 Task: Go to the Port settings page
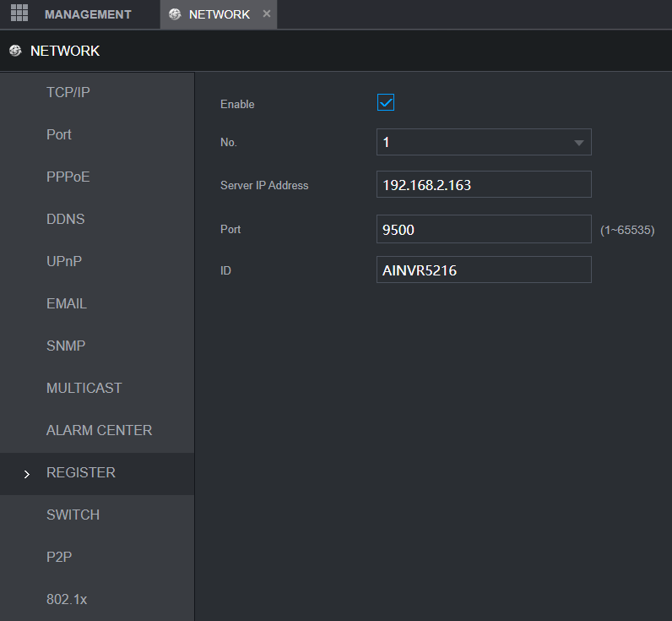click(x=59, y=134)
